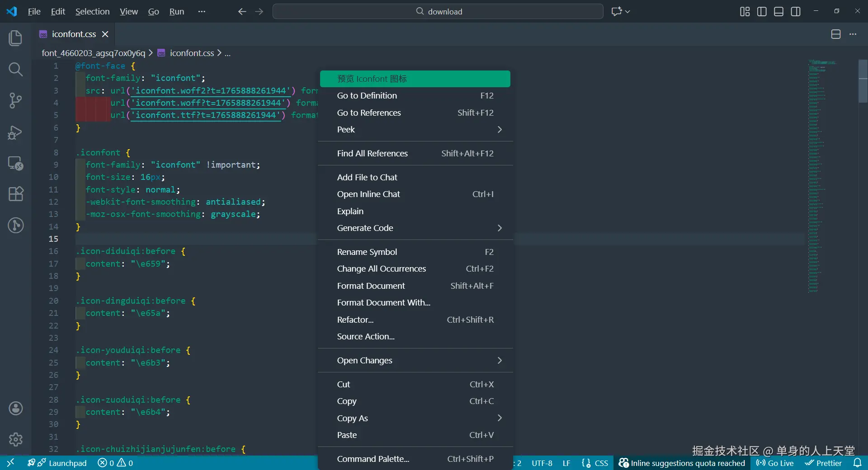Open the Extensions view
Image resolution: width=868 pixels, height=470 pixels.
click(x=15, y=194)
